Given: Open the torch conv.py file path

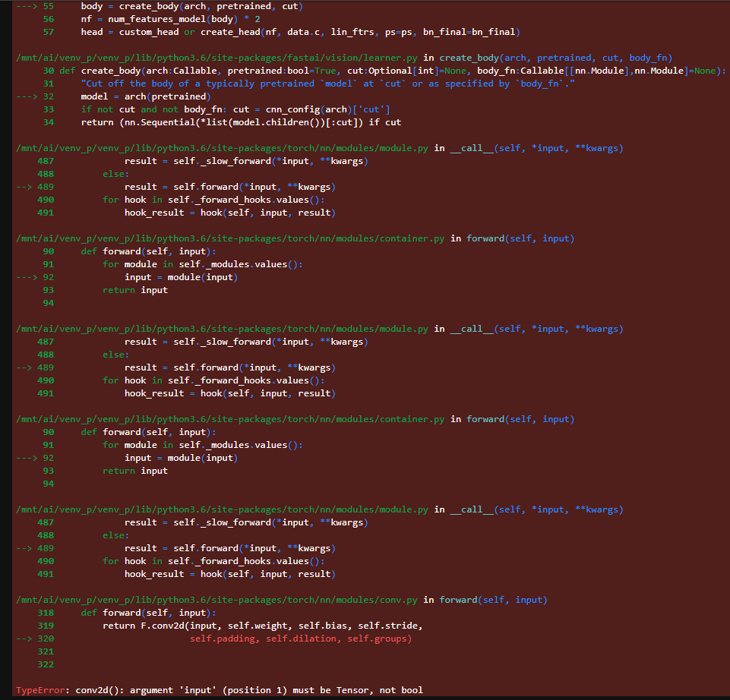Looking at the screenshot, I should [x=215, y=600].
